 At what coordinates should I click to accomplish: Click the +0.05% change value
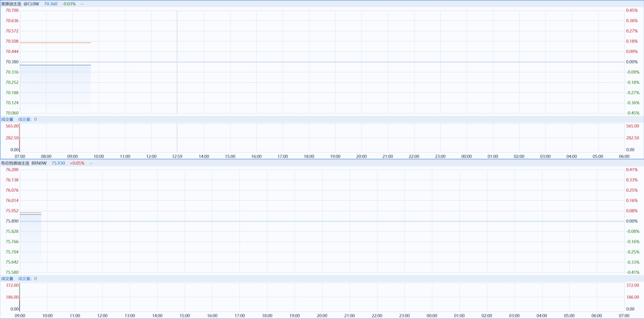(77, 163)
